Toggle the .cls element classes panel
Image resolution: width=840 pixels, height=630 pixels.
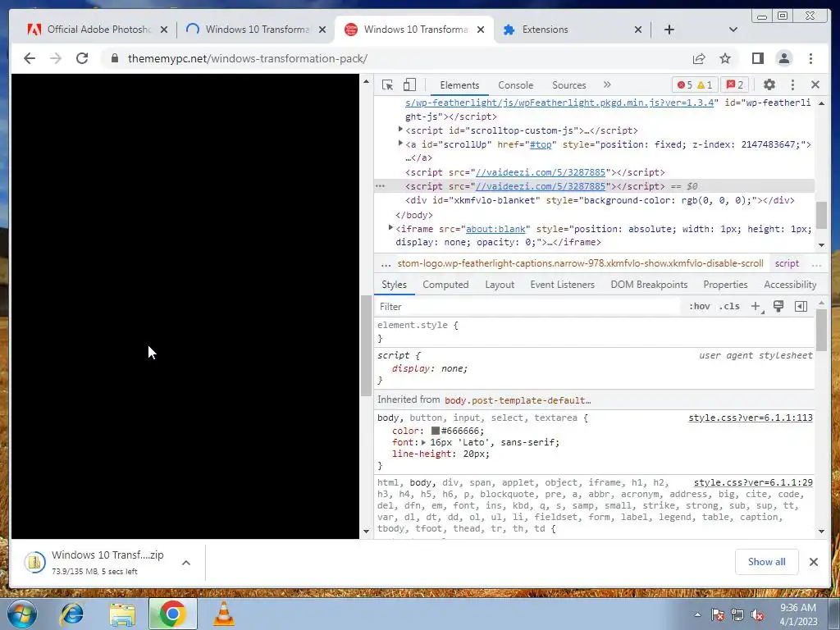[x=729, y=307]
